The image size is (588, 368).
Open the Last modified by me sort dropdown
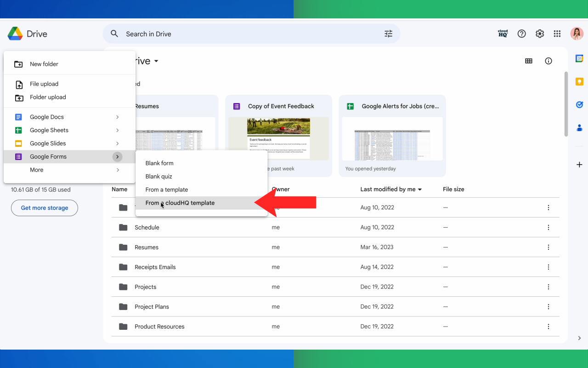tap(391, 189)
